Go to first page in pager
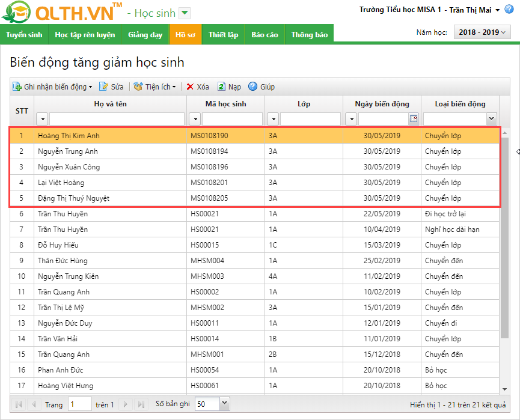520x420 pixels. pyautogui.click(x=19, y=404)
